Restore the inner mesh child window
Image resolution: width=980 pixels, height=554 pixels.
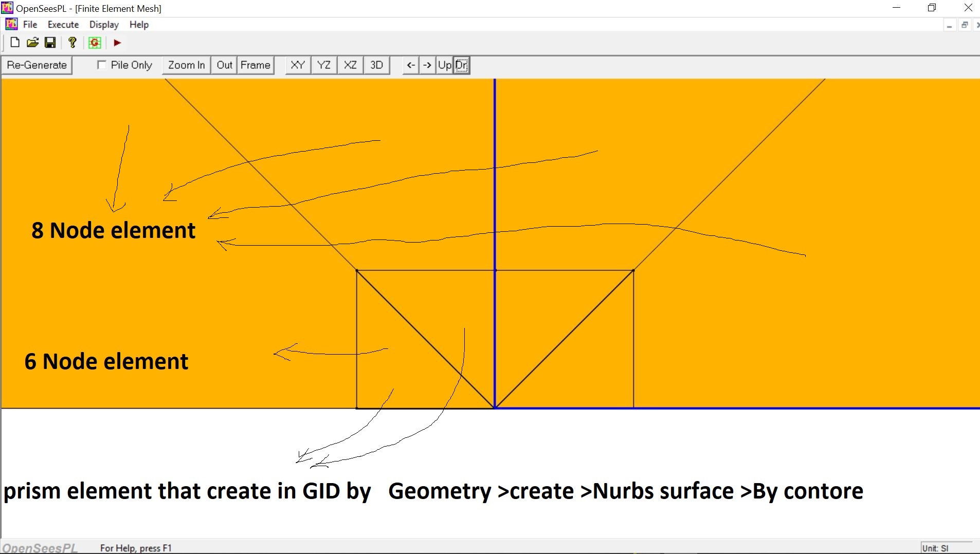coord(964,25)
